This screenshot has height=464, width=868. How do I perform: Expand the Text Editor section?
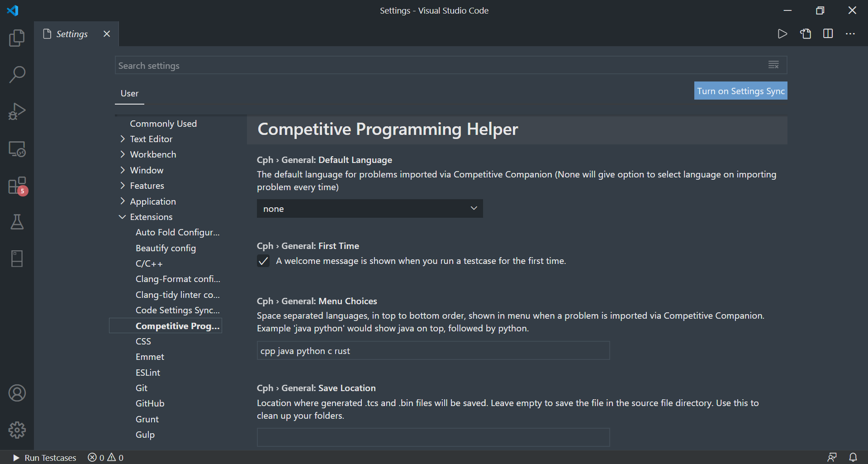122,139
